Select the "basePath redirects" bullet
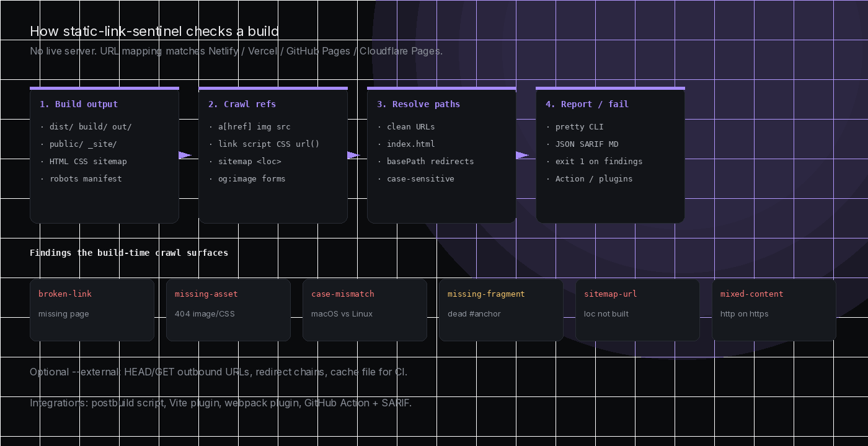The width and height of the screenshot is (868, 446). (x=425, y=161)
